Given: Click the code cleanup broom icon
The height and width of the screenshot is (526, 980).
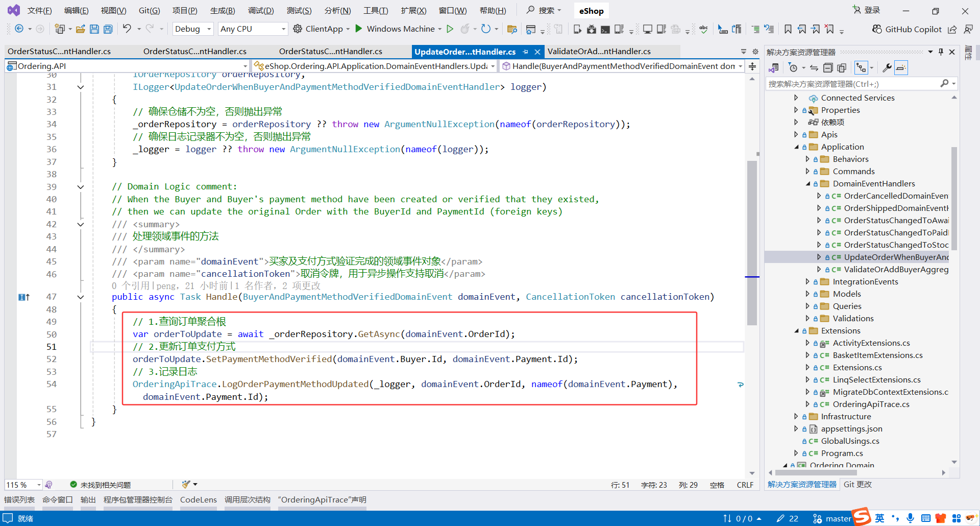Looking at the screenshot, I should 186,484.
